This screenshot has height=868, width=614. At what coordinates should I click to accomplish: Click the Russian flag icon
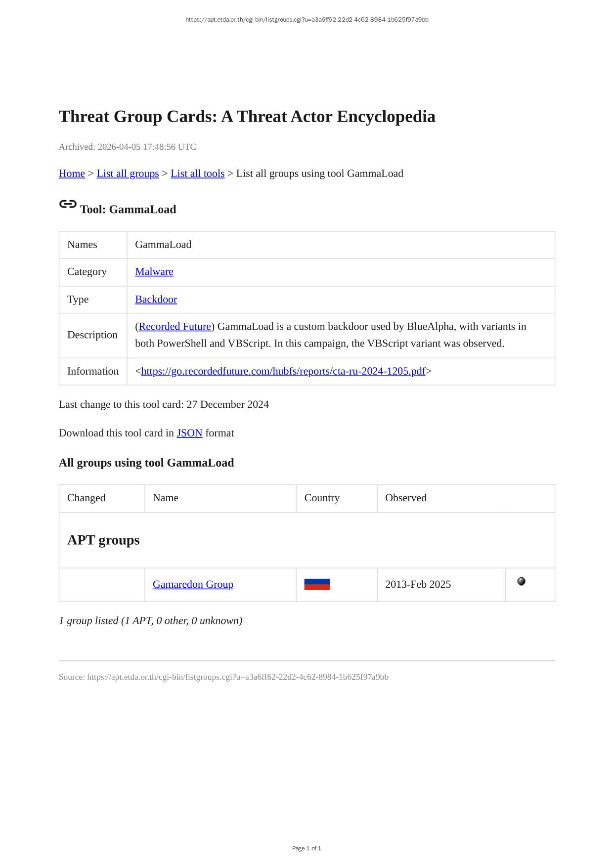pyautogui.click(x=317, y=584)
